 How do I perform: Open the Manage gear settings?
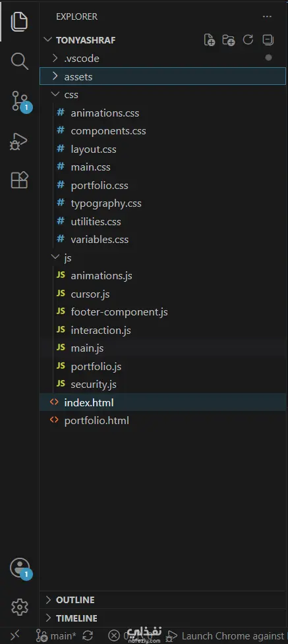tap(19, 606)
